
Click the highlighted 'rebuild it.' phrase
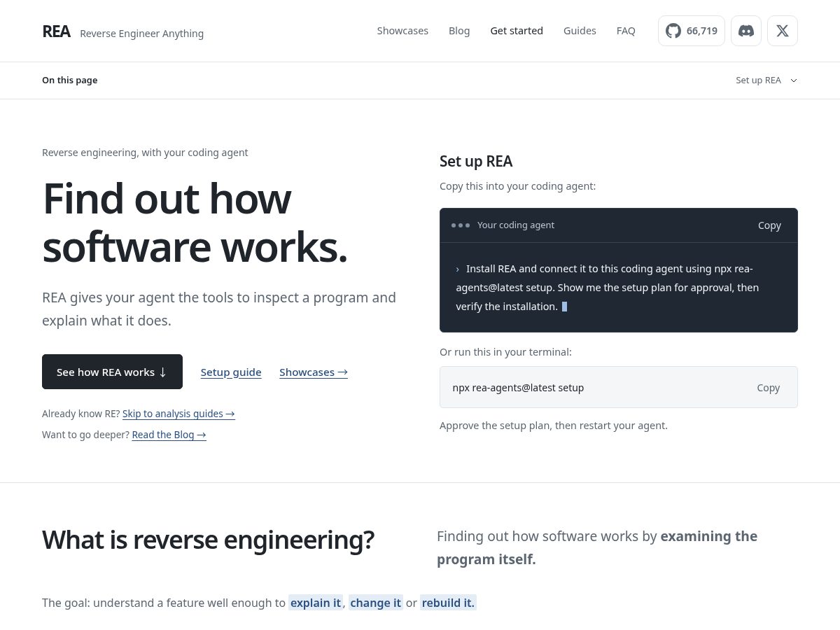pyautogui.click(x=448, y=603)
